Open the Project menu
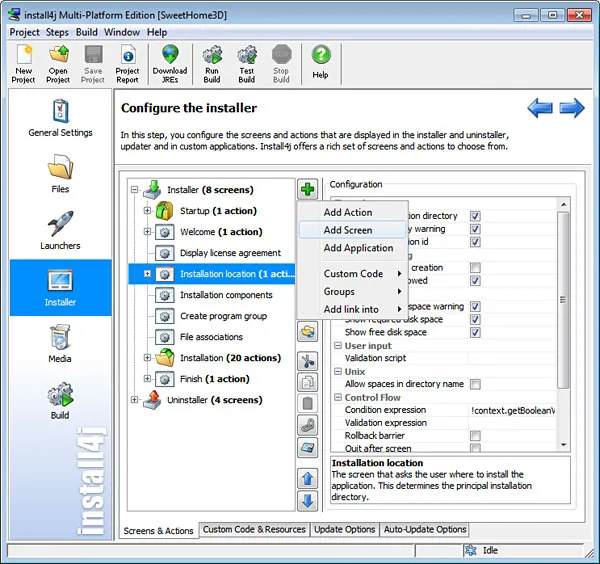The height and width of the screenshot is (564, 600). pos(24,32)
